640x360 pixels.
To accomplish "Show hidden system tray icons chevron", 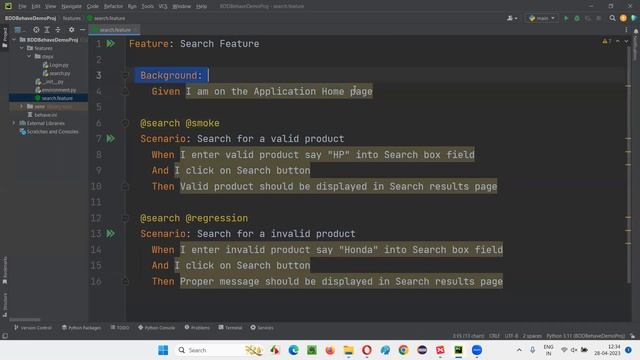I will click(x=519, y=350).
